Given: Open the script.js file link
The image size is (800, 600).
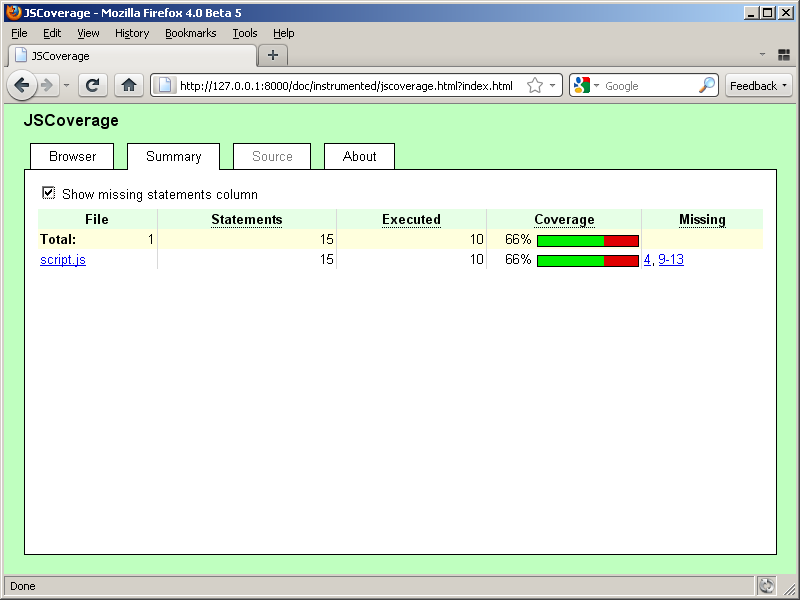Looking at the screenshot, I should (x=63, y=260).
